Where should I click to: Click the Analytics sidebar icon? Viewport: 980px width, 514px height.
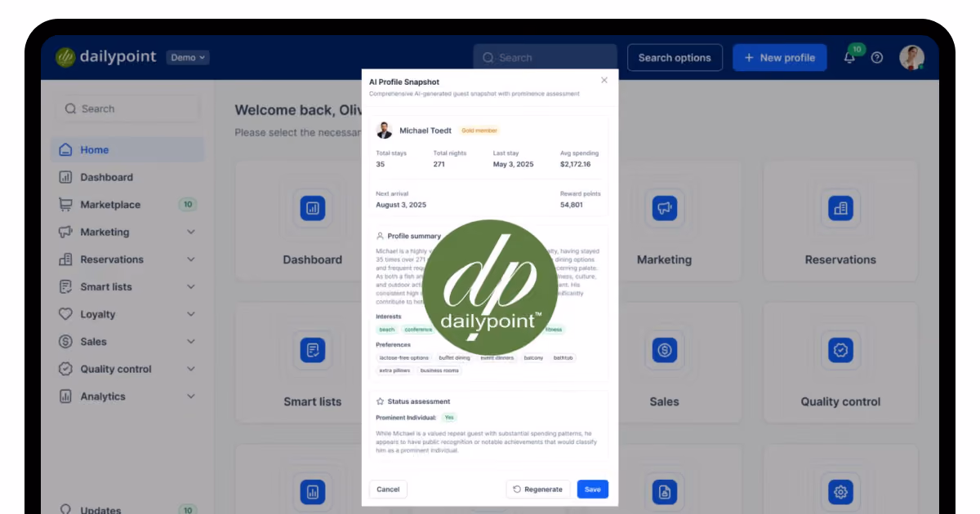click(66, 397)
